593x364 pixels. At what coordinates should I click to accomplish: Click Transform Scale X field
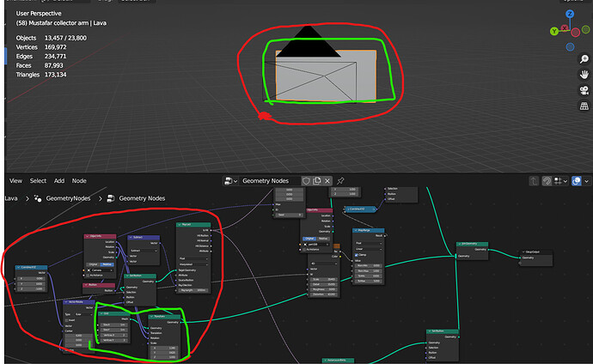tap(164, 348)
